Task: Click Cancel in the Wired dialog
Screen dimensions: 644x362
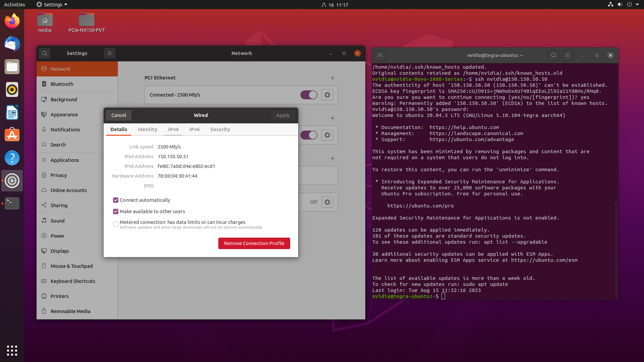Action: 119,115
